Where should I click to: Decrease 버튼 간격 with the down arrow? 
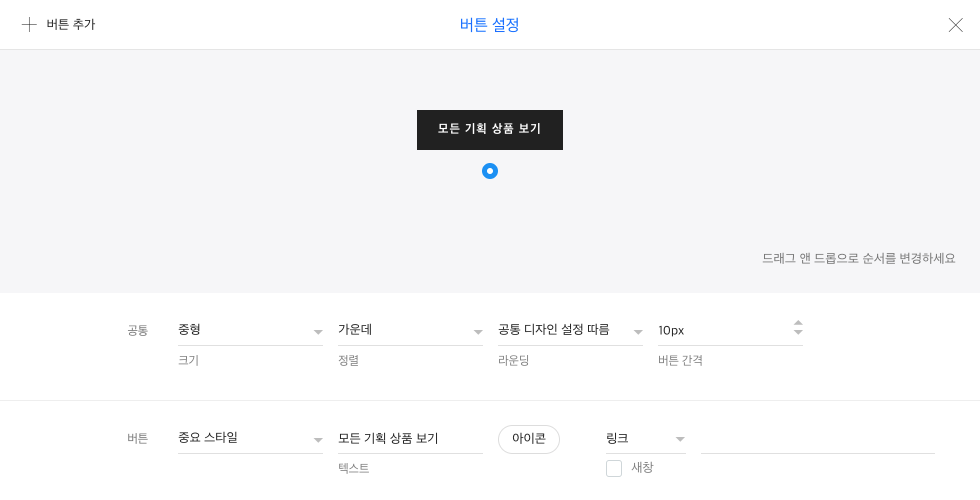click(x=798, y=332)
